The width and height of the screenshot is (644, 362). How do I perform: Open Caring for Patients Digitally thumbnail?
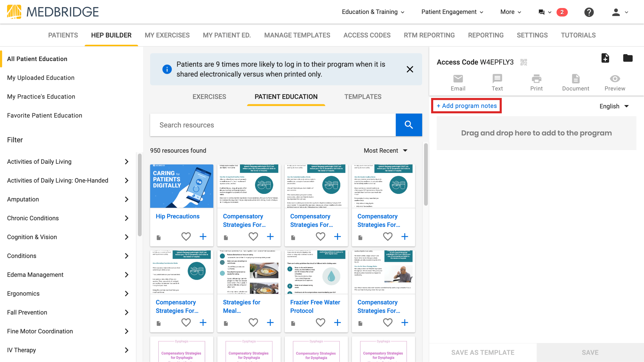coord(182,186)
